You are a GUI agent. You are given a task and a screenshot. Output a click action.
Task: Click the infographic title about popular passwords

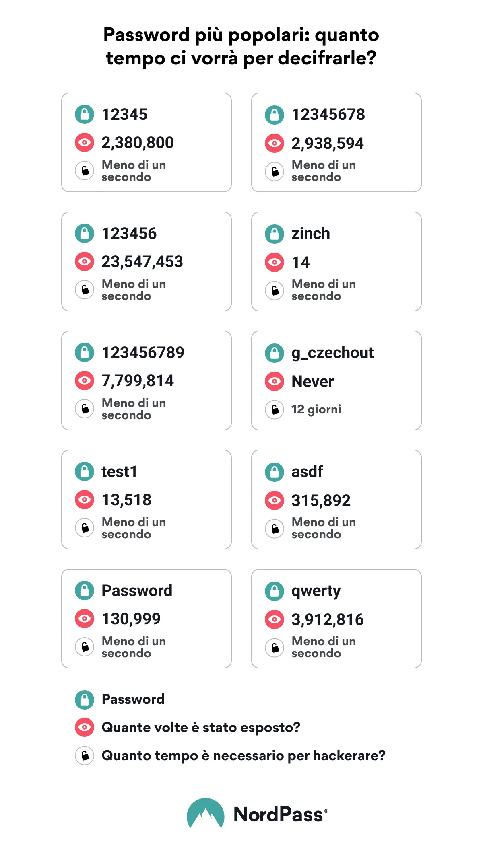(x=241, y=46)
